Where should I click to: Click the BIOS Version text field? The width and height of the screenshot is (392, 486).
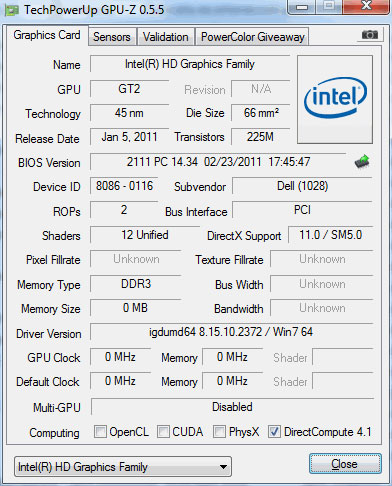(x=218, y=162)
